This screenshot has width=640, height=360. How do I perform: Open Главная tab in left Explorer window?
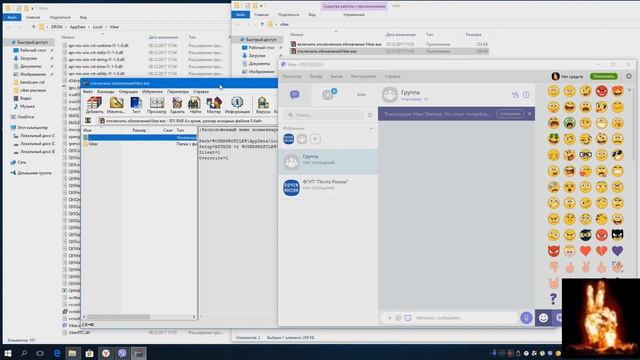coord(33,18)
